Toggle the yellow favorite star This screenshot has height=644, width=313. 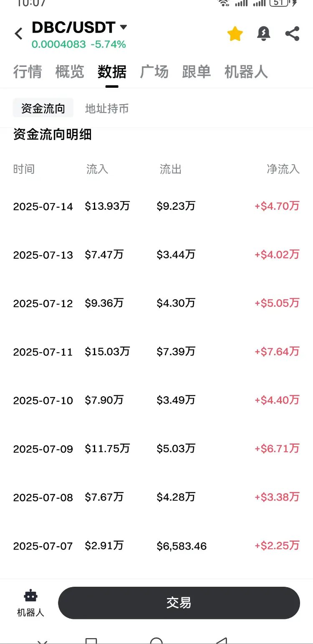coord(235,33)
